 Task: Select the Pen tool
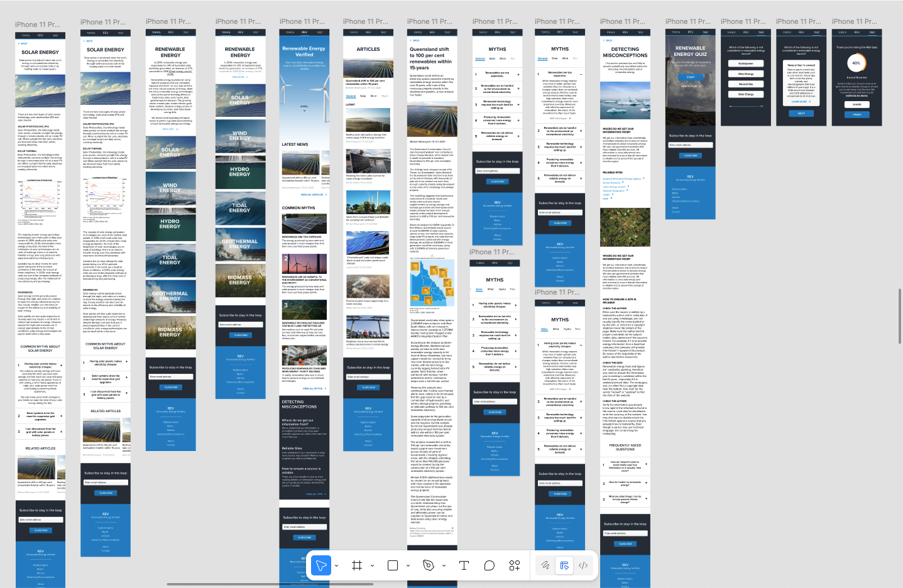pos(429,565)
